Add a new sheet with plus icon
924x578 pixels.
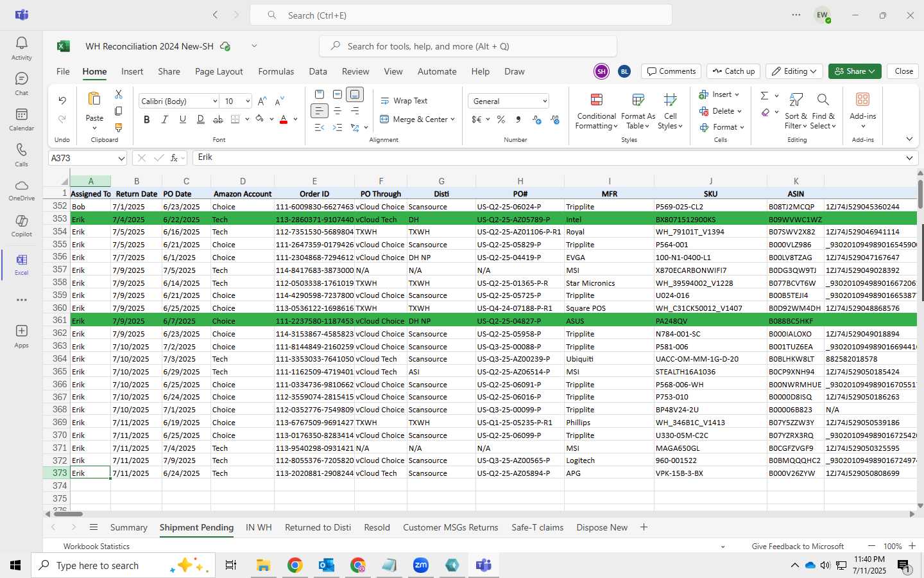point(644,527)
